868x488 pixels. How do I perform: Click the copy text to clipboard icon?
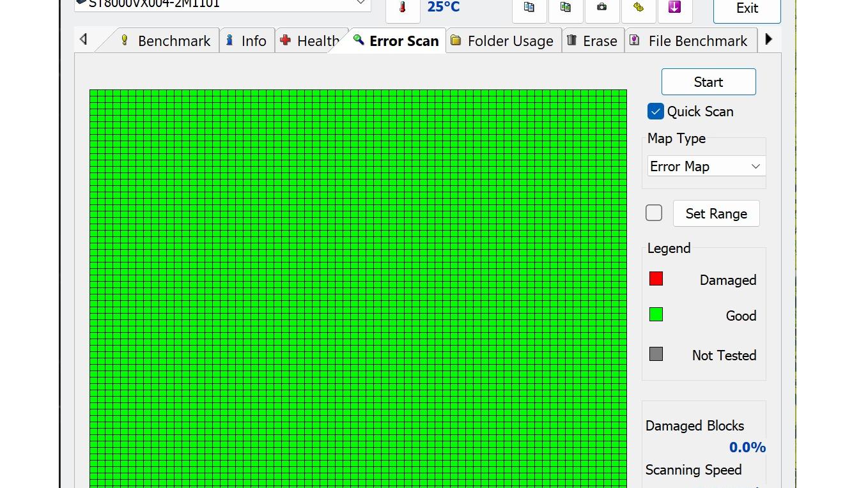tap(529, 8)
